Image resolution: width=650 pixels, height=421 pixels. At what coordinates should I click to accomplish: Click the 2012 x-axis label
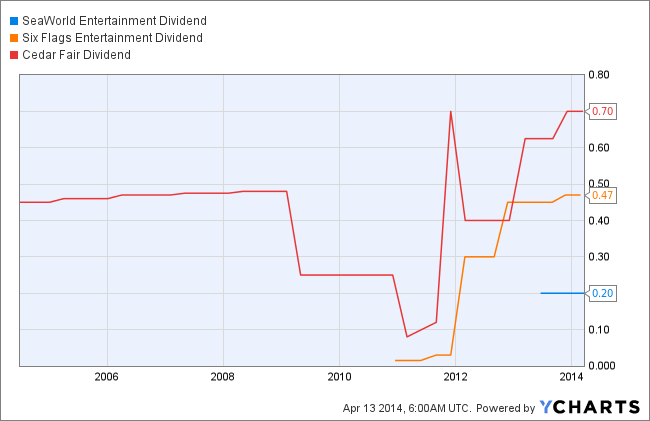click(455, 376)
